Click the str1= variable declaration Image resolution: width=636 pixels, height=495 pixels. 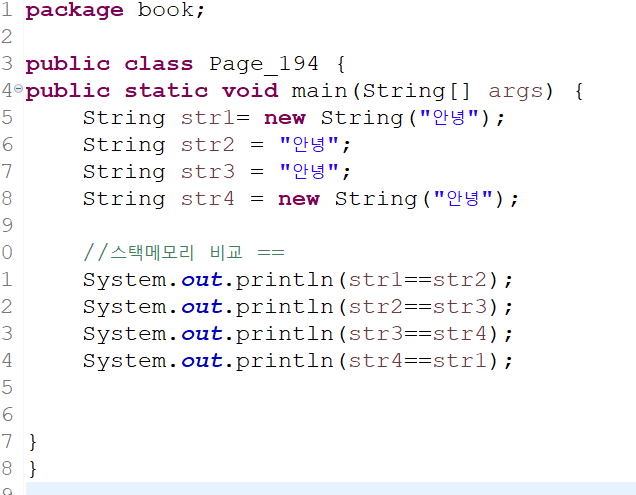(x=215, y=118)
